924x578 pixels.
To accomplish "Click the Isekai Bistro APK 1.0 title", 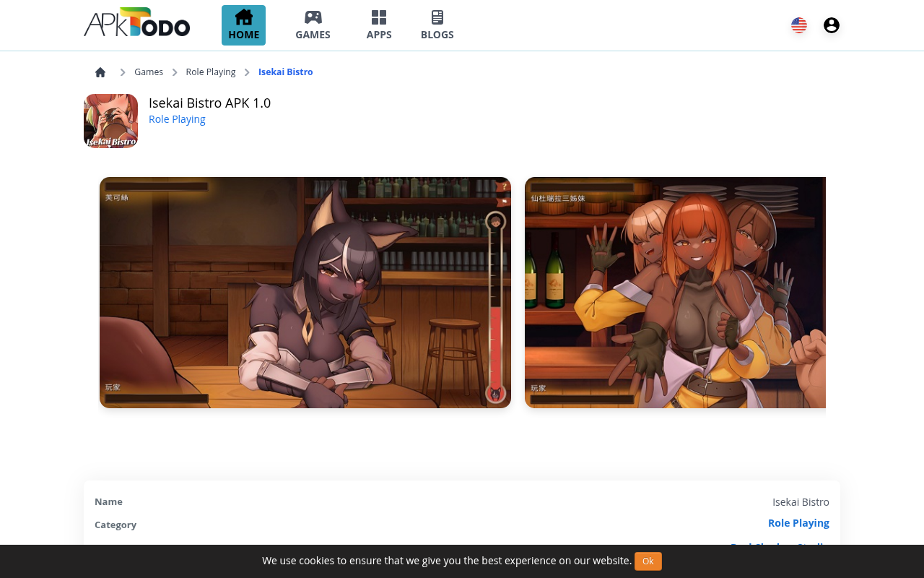I will point(209,103).
